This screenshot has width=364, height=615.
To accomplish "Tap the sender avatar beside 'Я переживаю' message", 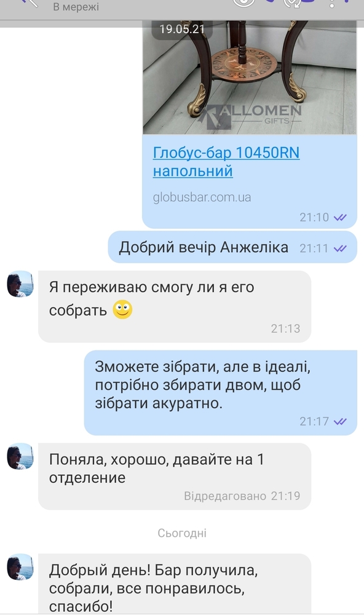I will (x=20, y=284).
